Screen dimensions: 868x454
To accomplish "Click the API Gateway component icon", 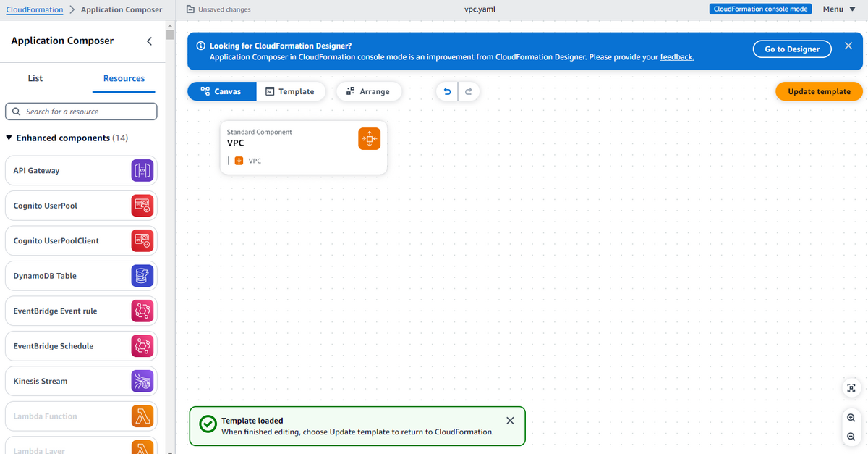I will (x=142, y=171).
